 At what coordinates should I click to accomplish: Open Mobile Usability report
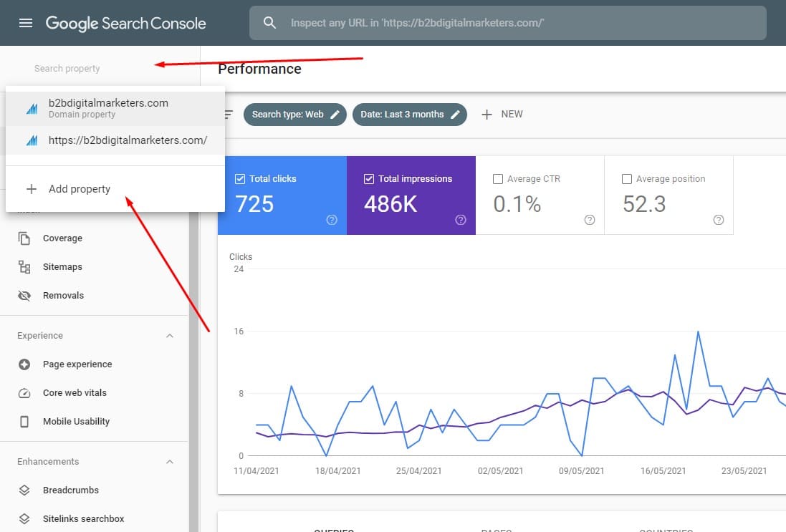pos(76,421)
